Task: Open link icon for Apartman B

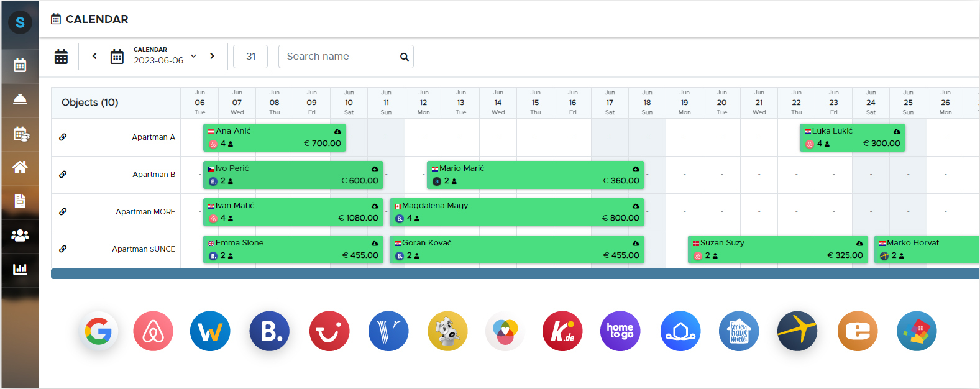Action: click(x=63, y=175)
